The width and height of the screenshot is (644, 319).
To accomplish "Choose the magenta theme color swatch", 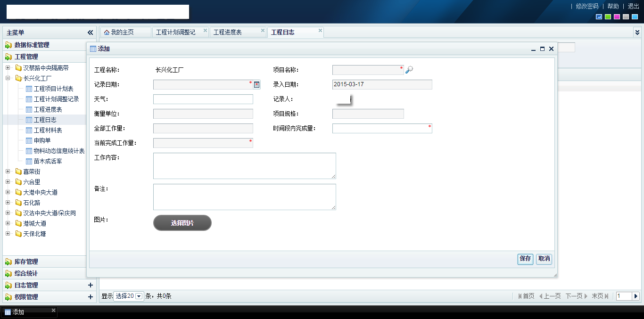I will point(617,17).
